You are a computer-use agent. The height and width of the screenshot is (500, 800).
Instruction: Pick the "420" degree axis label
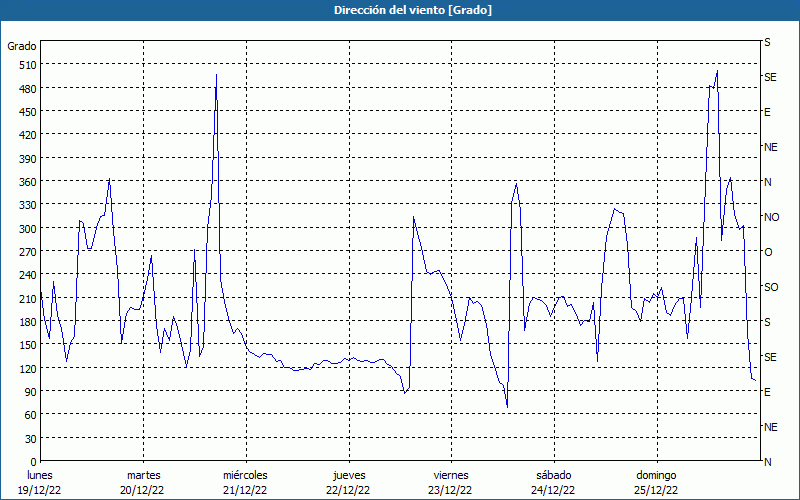click(28, 136)
